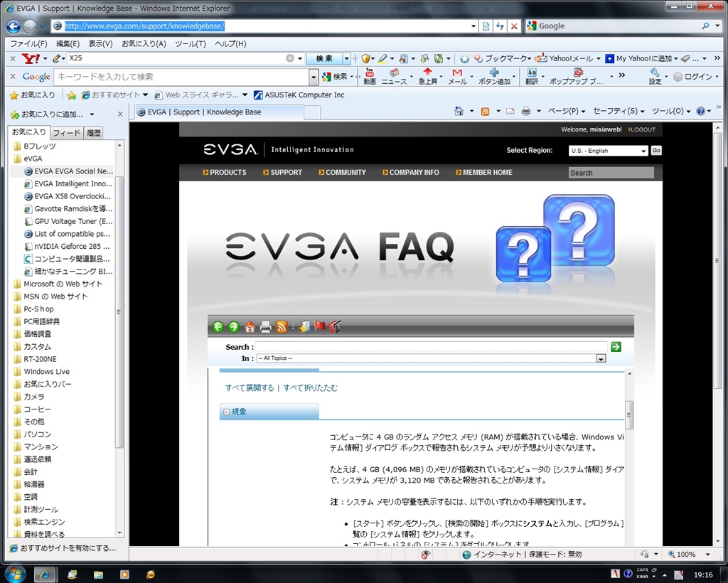This screenshot has width=728, height=583.
Task: Open the Google toolbar search box dropdown
Action: (x=314, y=77)
